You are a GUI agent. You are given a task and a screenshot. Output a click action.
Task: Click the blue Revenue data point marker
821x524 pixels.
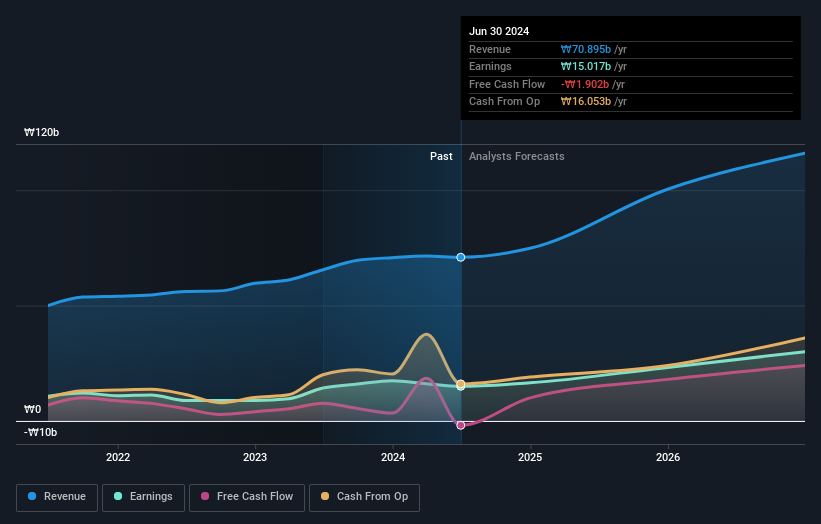pos(461,258)
